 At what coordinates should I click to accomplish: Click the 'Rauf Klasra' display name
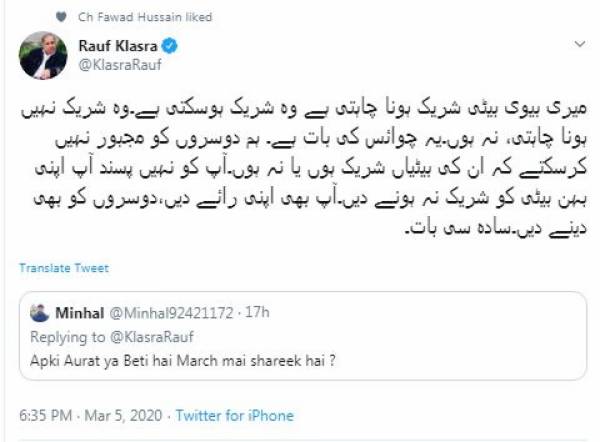click(121, 45)
